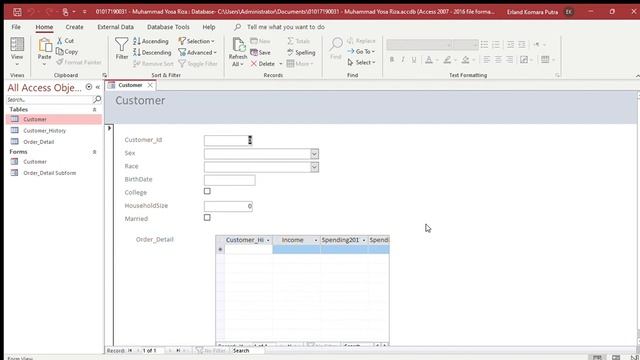The width and height of the screenshot is (640, 360).
Task: Click the Find binoculars button
Action: (336, 49)
